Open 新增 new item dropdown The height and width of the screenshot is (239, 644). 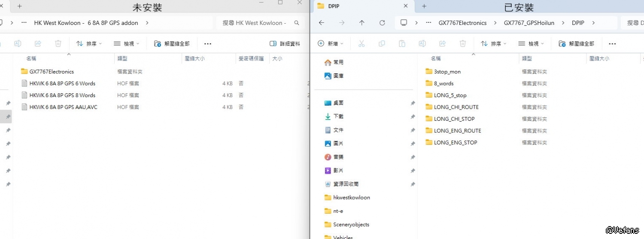331,43
